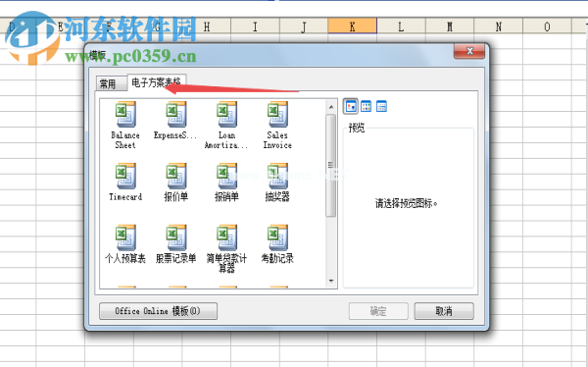
Task: Switch to details view mode
Action: coord(381,107)
